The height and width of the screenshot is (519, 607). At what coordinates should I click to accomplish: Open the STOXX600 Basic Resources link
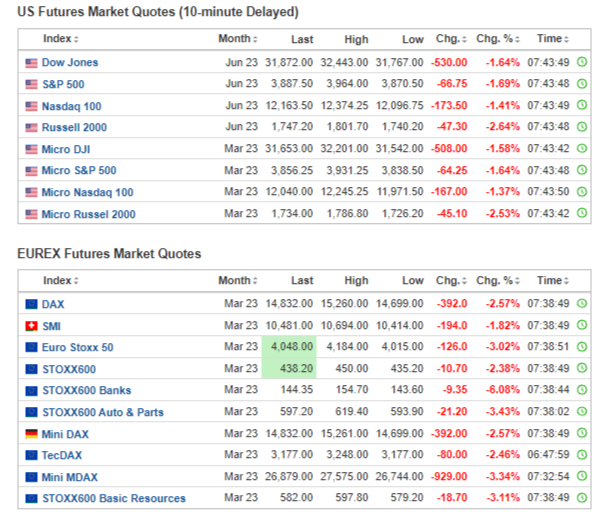114,498
